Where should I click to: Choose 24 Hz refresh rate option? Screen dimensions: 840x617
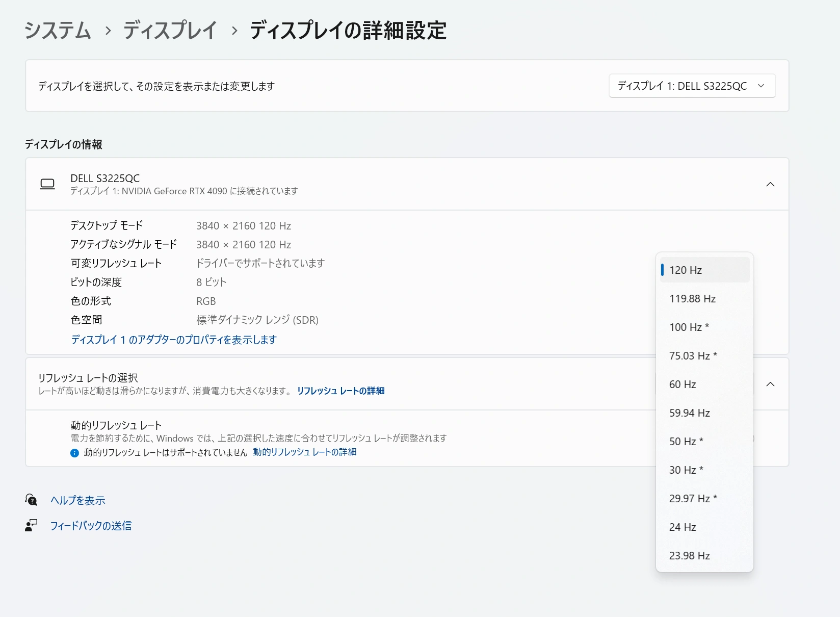coord(682,527)
